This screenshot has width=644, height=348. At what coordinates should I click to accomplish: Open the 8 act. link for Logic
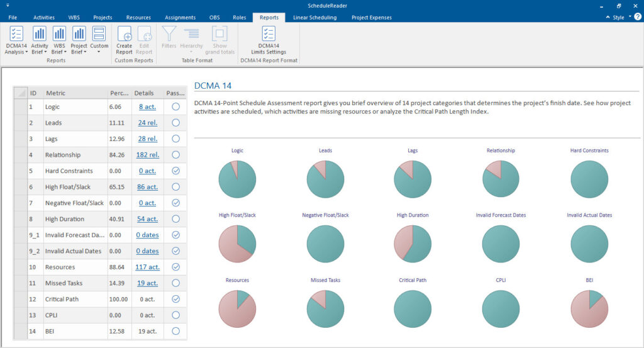[147, 107]
